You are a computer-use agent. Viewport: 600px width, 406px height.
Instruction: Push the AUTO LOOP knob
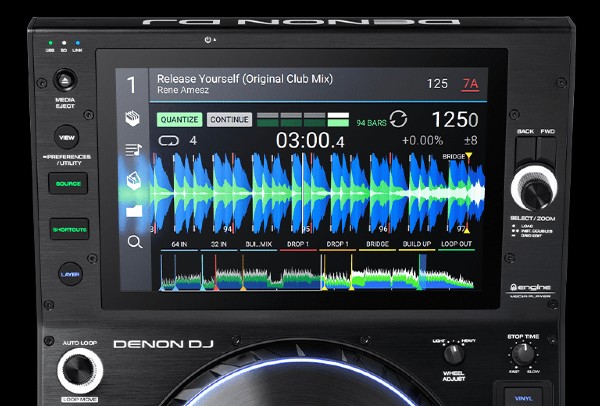pyautogui.click(x=80, y=370)
